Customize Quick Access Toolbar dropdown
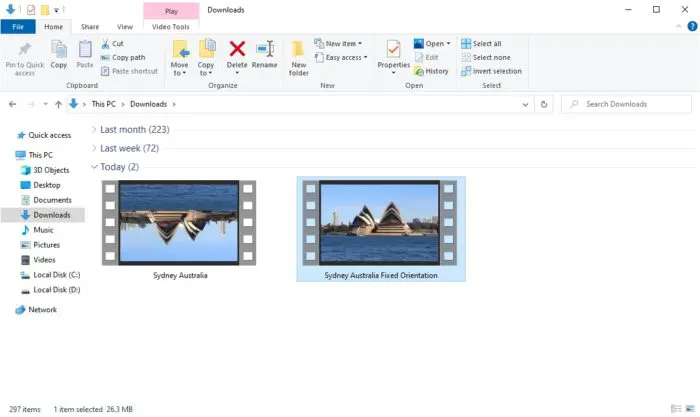This screenshot has height=417, width=700. (56, 10)
